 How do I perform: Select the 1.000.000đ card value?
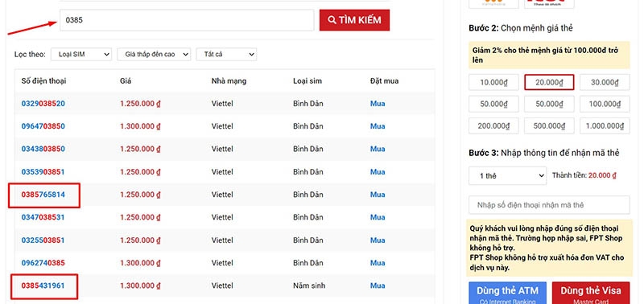coord(605,125)
